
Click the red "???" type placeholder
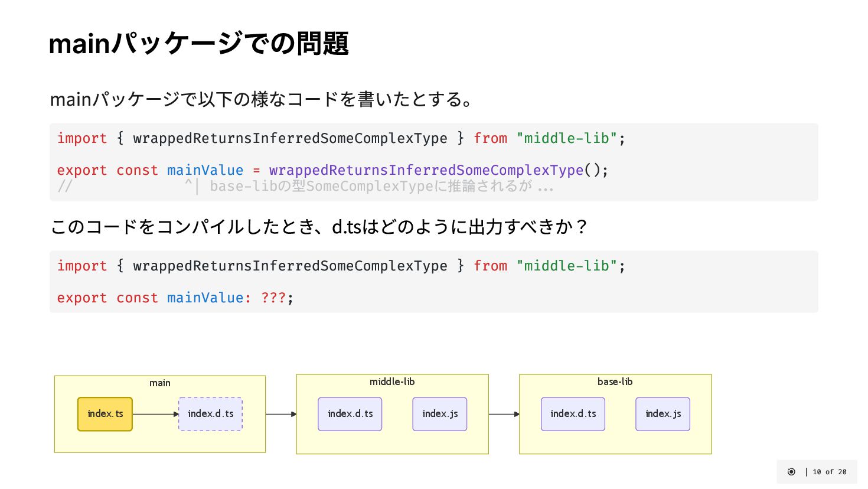pyautogui.click(x=273, y=298)
